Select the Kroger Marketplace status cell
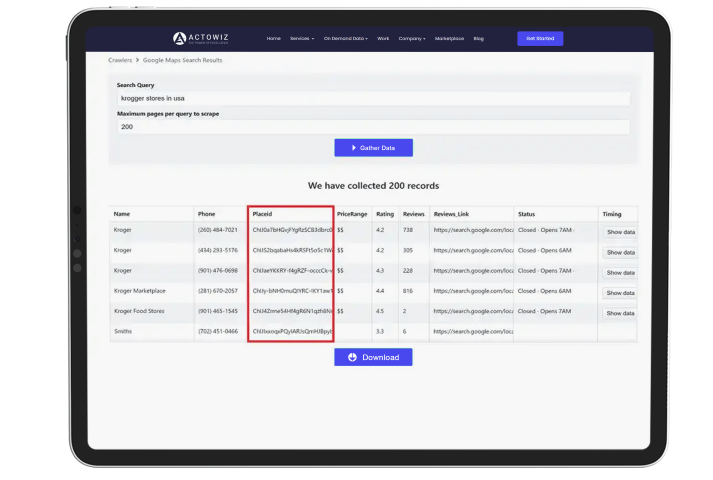 pos(544,291)
